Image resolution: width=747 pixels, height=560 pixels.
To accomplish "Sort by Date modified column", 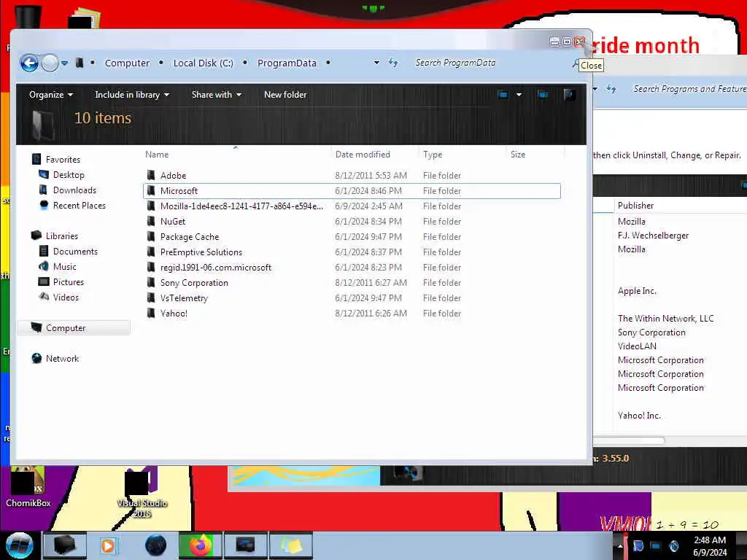I will tap(363, 155).
